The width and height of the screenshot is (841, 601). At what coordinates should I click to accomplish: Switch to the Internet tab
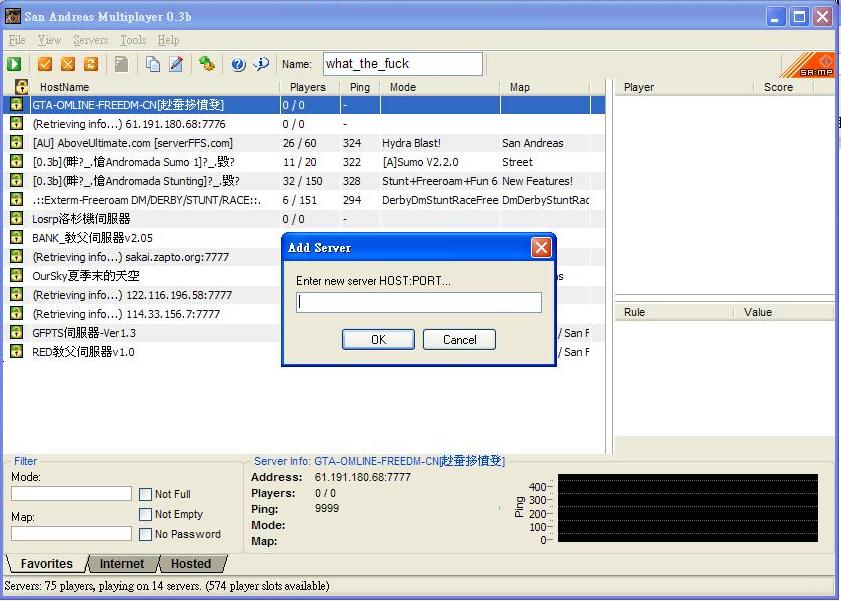[122, 563]
